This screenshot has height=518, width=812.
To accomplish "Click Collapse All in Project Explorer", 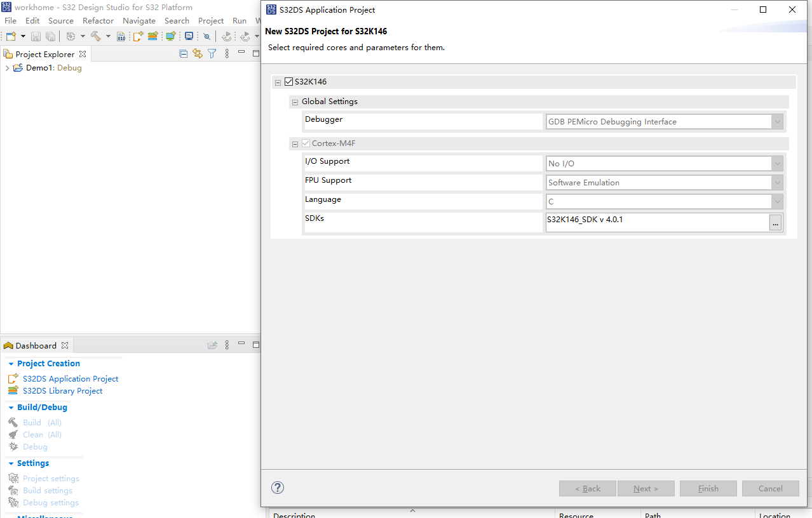I will 184,54.
